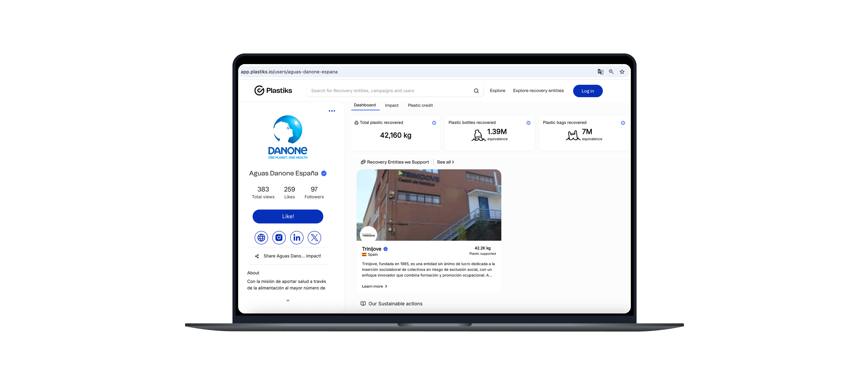Click the Plastiks logo
868x384 pixels.
click(273, 91)
